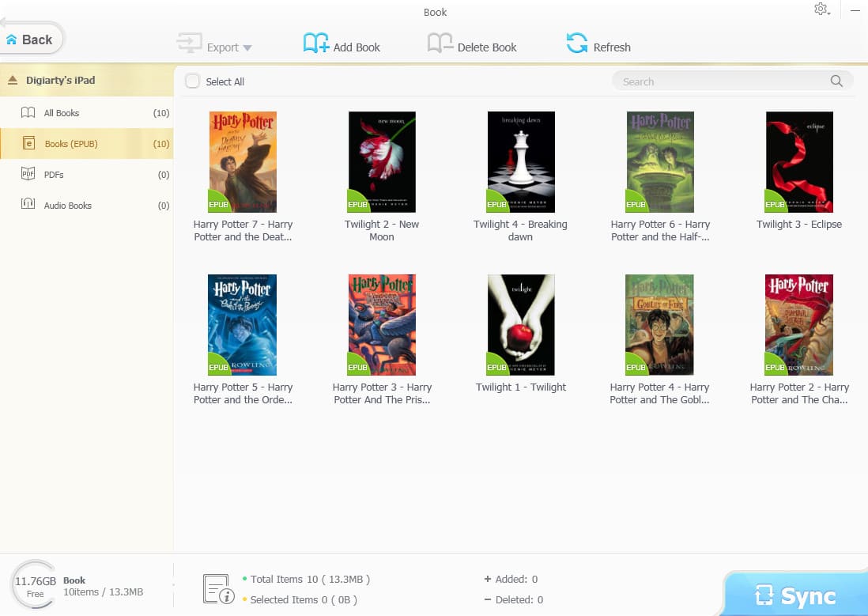Select the Harry Potter 6 book cover
The height and width of the screenshot is (616, 868).
(x=660, y=162)
